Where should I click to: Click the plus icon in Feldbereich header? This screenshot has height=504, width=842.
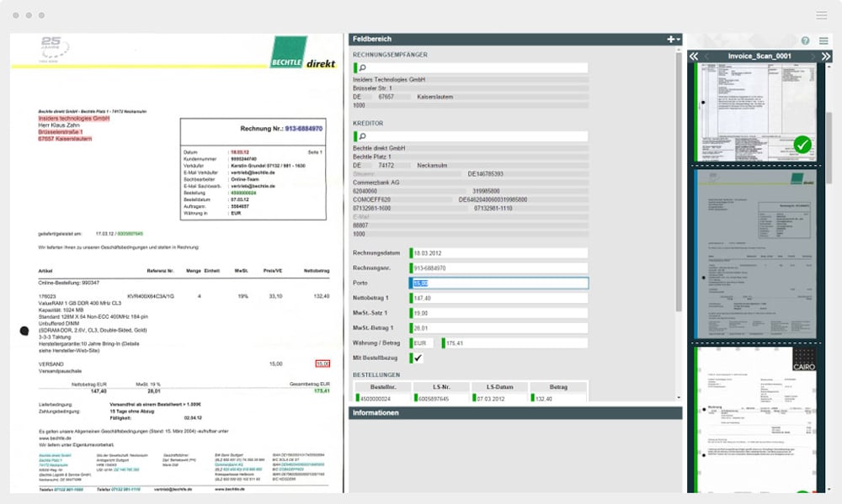click(x=671, y=39)
